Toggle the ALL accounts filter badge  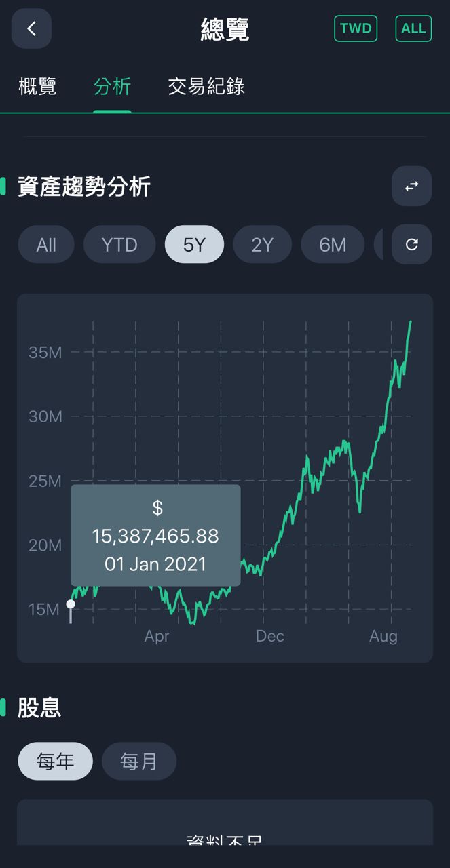413,28
